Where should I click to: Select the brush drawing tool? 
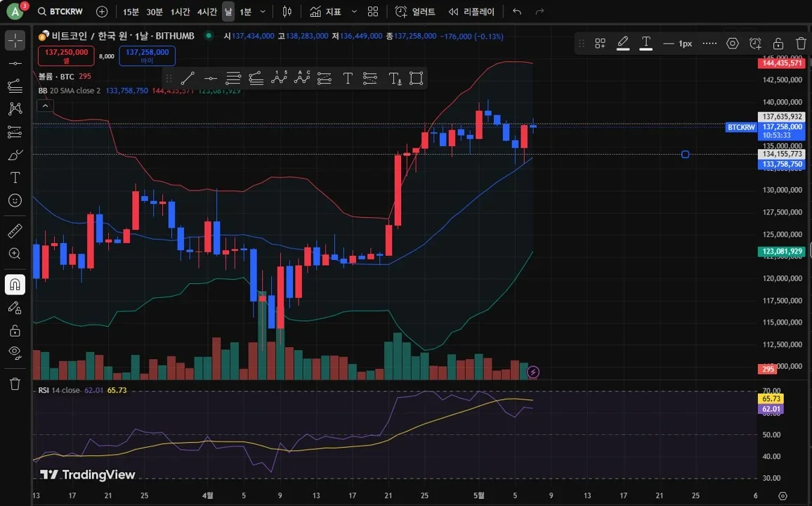click(15, 155)
